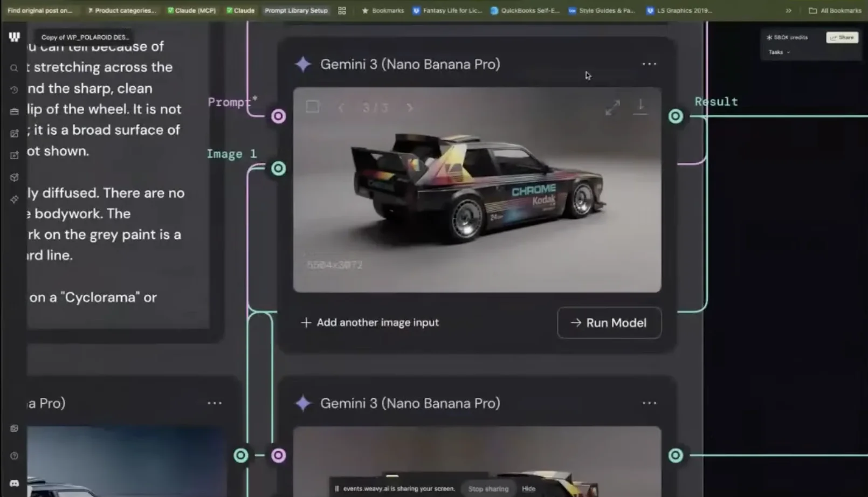Add another image input to the node
This screenshot has height=497, width=868.
(x=370, y=322)
